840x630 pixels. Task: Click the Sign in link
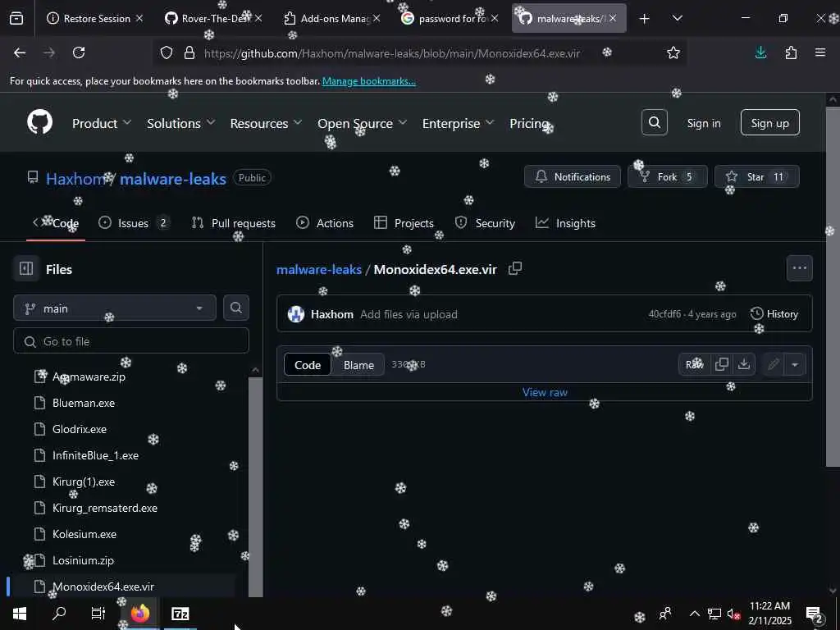704,123
